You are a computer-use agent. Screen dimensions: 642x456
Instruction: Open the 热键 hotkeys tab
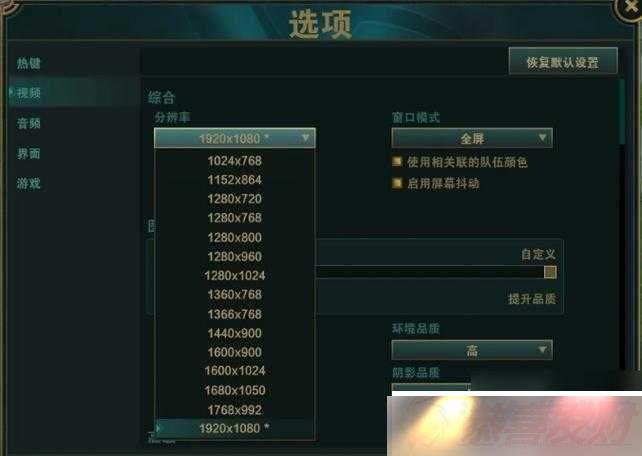click(29, 63)
